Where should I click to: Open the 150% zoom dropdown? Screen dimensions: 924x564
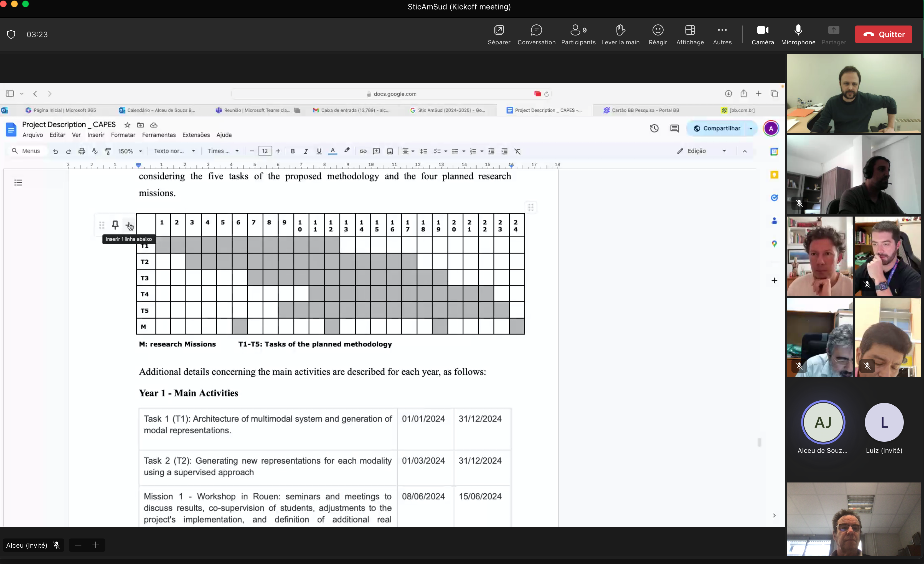pos(130,151)
